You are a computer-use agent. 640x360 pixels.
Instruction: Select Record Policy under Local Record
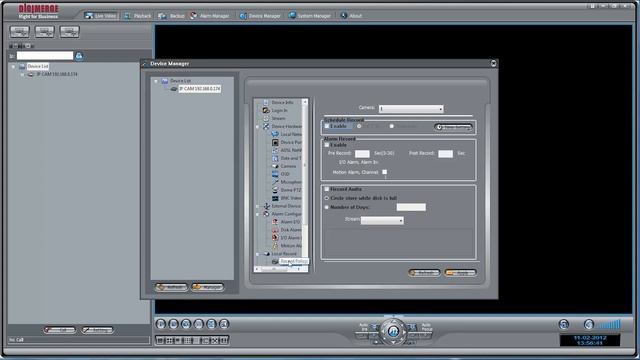[x=294, y=261]
